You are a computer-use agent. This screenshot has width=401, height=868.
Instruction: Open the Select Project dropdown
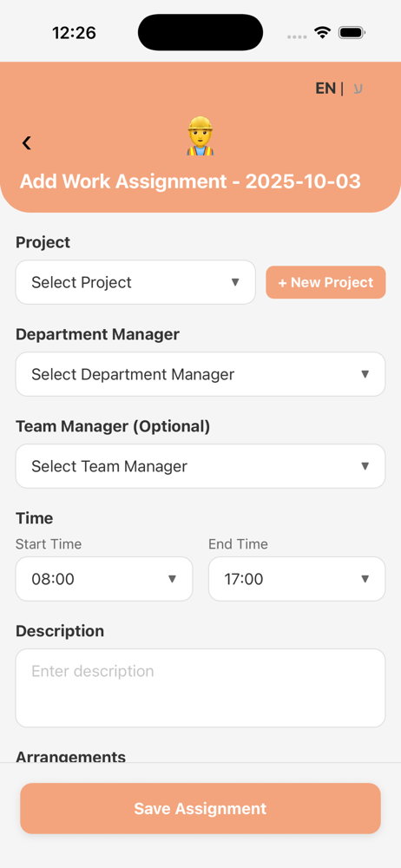(x=135, y=282)
